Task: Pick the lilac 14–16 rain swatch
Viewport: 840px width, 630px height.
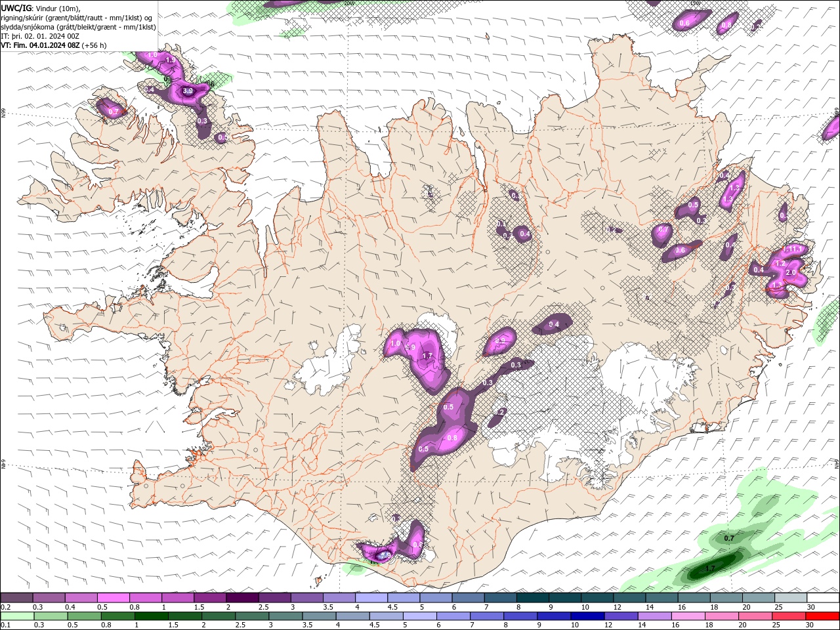Action: [x=654, y=616]
